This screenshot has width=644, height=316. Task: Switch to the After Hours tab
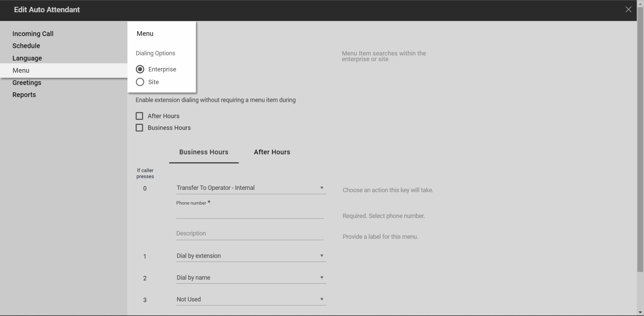pyautogui.click(x=272, y=152)
